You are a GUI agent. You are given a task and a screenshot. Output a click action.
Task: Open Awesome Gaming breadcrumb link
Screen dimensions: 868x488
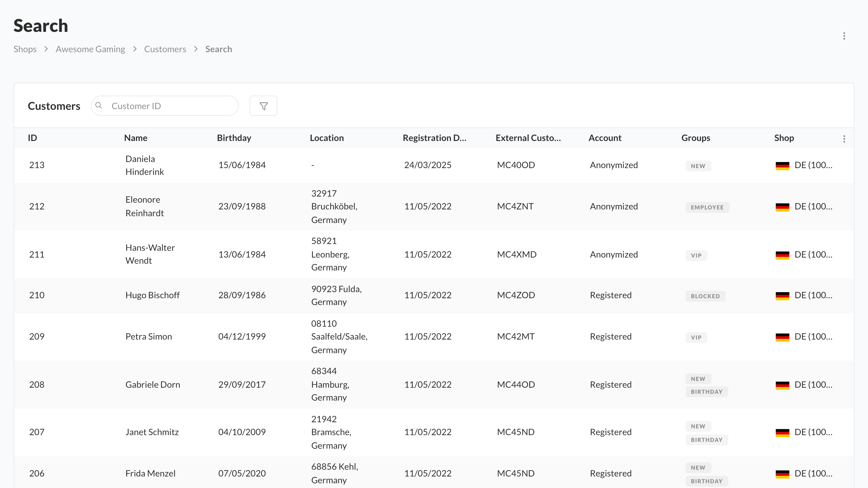(90, 49)
